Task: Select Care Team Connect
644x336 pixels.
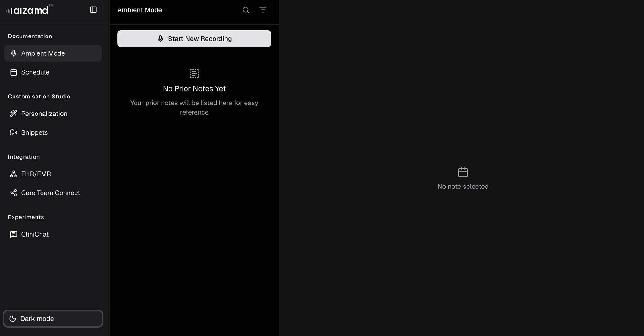Action: (x=53, y=193)
